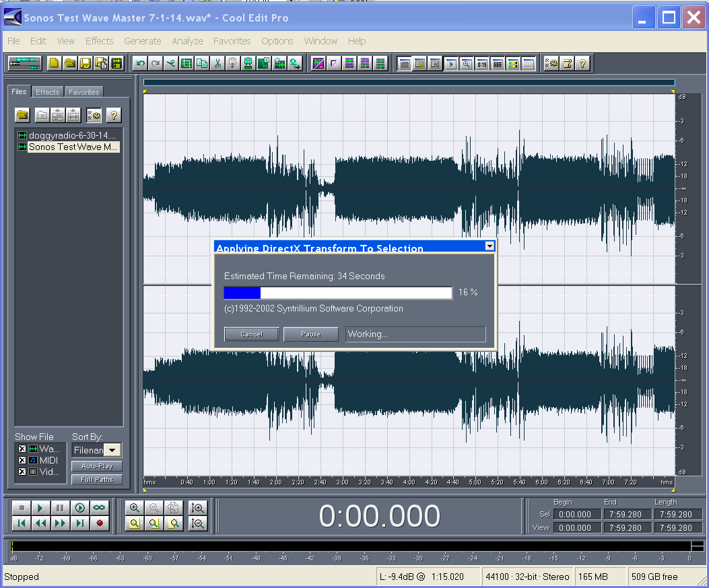
Task: Click the red Record button
Action: coord(100,523)
